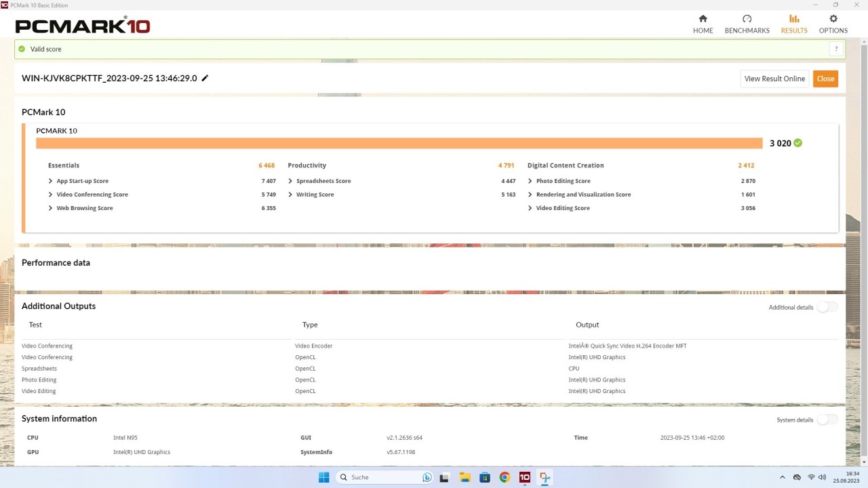Launch Google Chrome from the taskbar
The height and width of the screenshot is (488, 868).
[505, 477]
